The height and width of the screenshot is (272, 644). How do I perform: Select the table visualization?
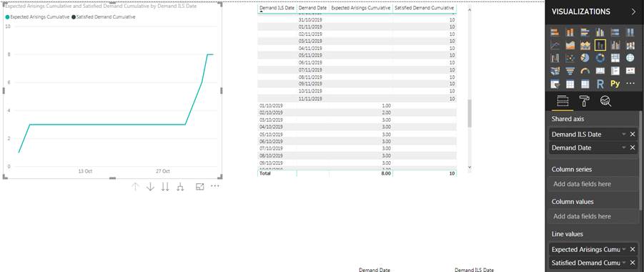tap(570, 84)
